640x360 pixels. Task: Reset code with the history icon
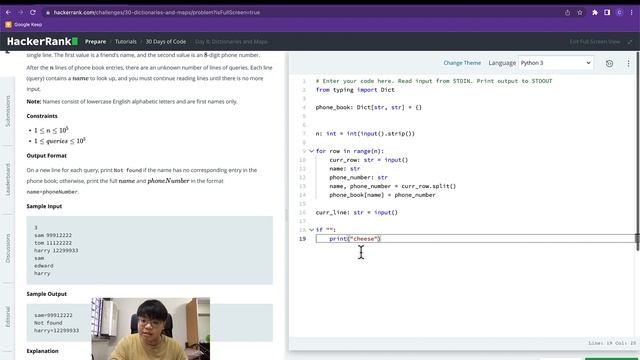(609, 63)
